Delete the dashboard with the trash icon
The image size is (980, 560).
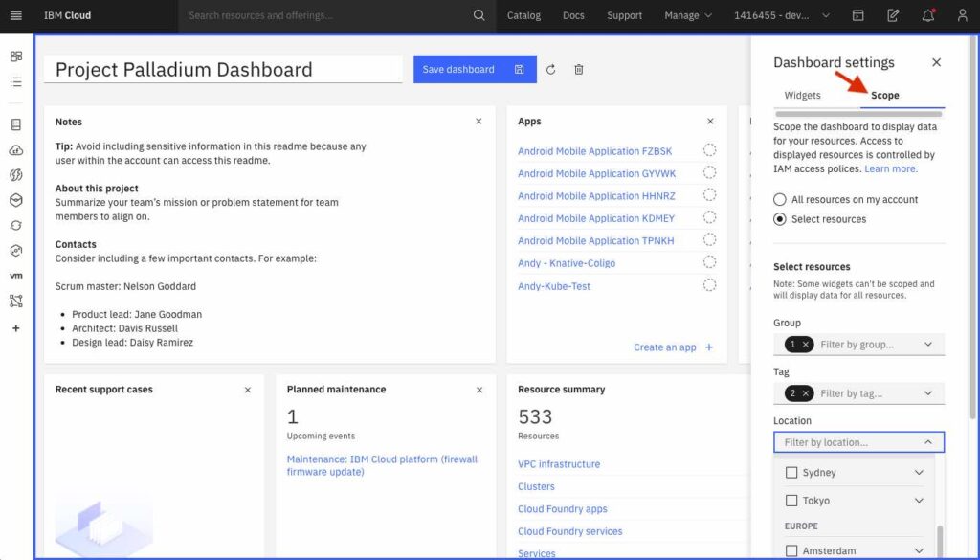[579, 69]
